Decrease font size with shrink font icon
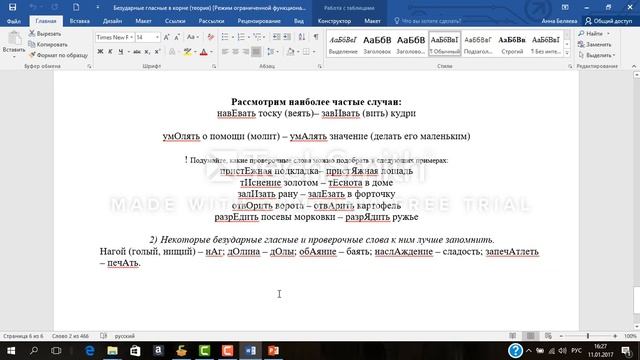Viewport: 640px width, 360px height. pyautogui.click(x=177, y=37)
